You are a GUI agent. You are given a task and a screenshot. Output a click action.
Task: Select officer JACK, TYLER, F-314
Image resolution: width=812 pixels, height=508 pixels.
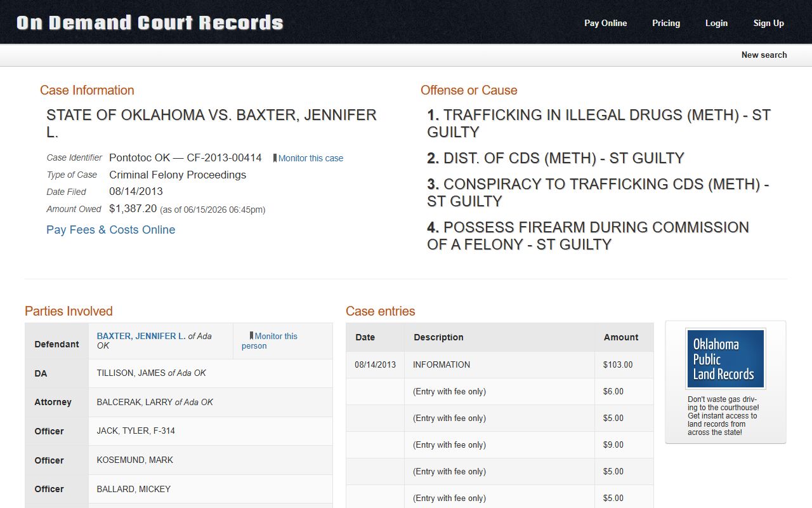(x=136, y=431)
